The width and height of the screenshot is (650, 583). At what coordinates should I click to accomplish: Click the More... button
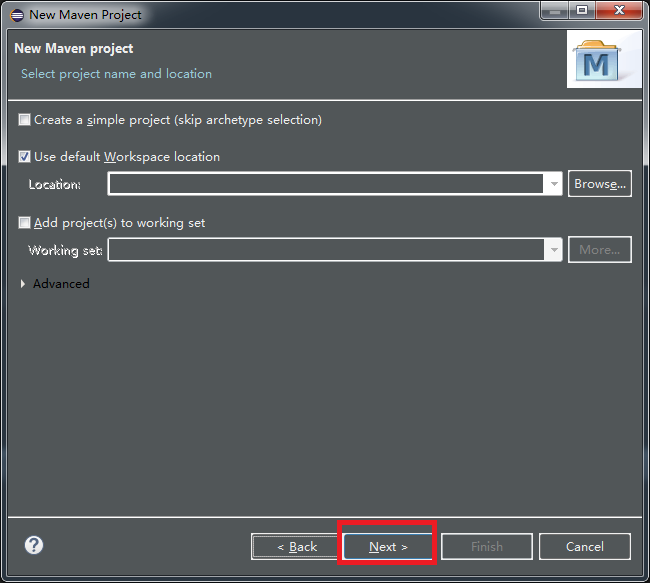600,250
